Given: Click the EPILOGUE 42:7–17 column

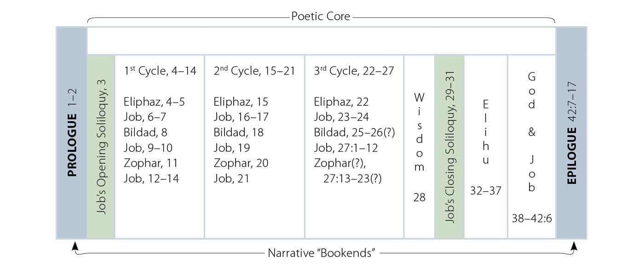Looking at the screenshot, I should click(x=572, y=133).
